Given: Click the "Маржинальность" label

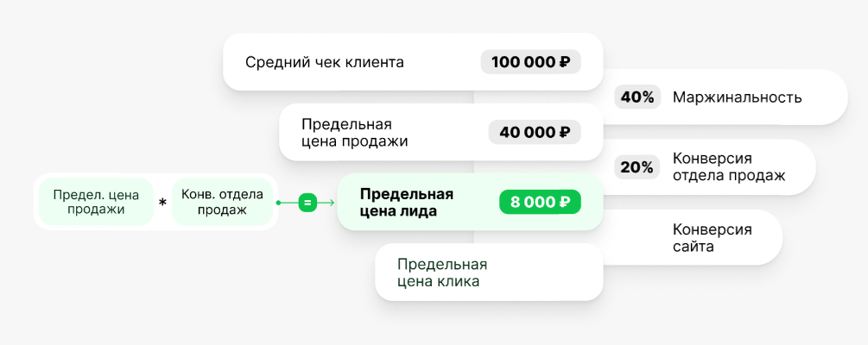Looking at the screenshot, I should click(737, 97).
